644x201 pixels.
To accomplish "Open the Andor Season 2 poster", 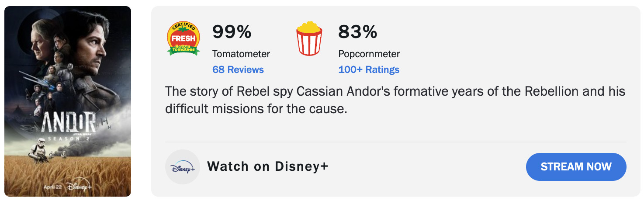I will (x=68, y=101).
